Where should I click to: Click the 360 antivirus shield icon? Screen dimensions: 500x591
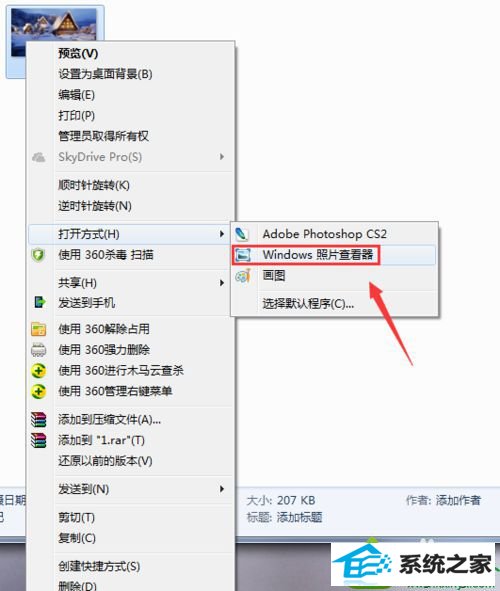pyautogui.click(x=38, y=256)
